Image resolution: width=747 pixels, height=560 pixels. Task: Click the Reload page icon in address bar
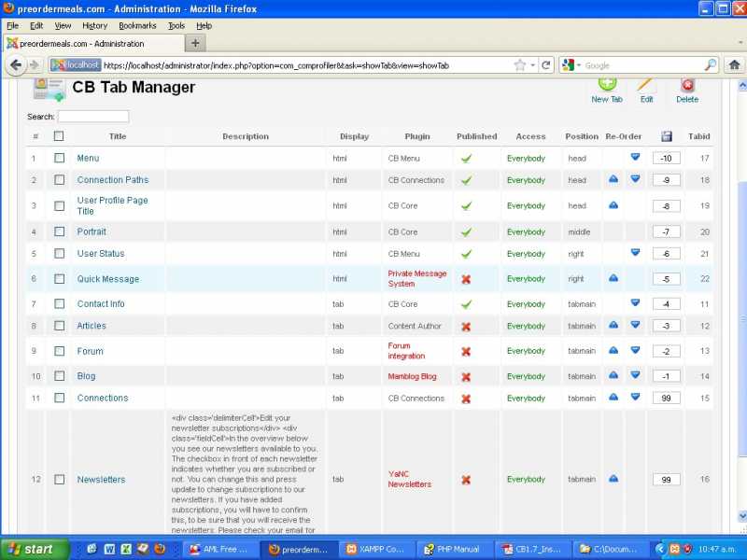pyautogui.click(x=546, y=64)
